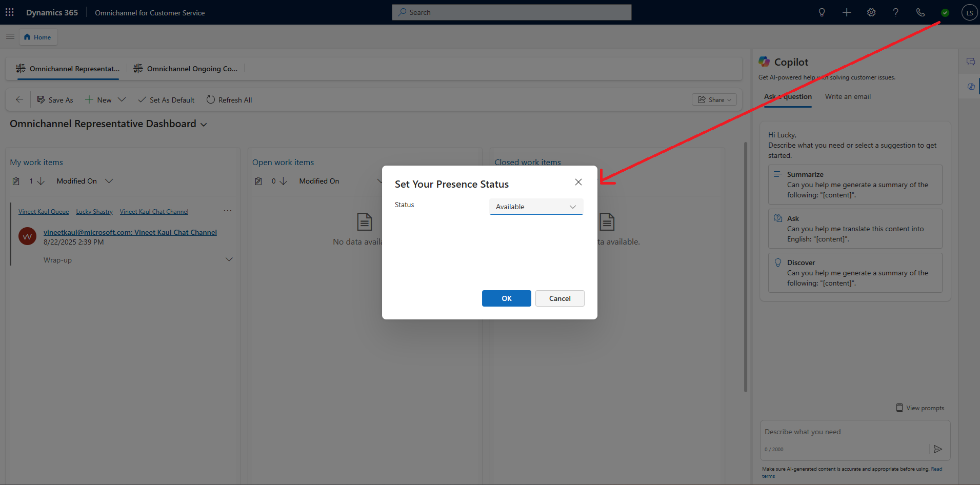Open the conversations panel icon
Viewport: 980px width, 485px height.
tap(971, 62)
